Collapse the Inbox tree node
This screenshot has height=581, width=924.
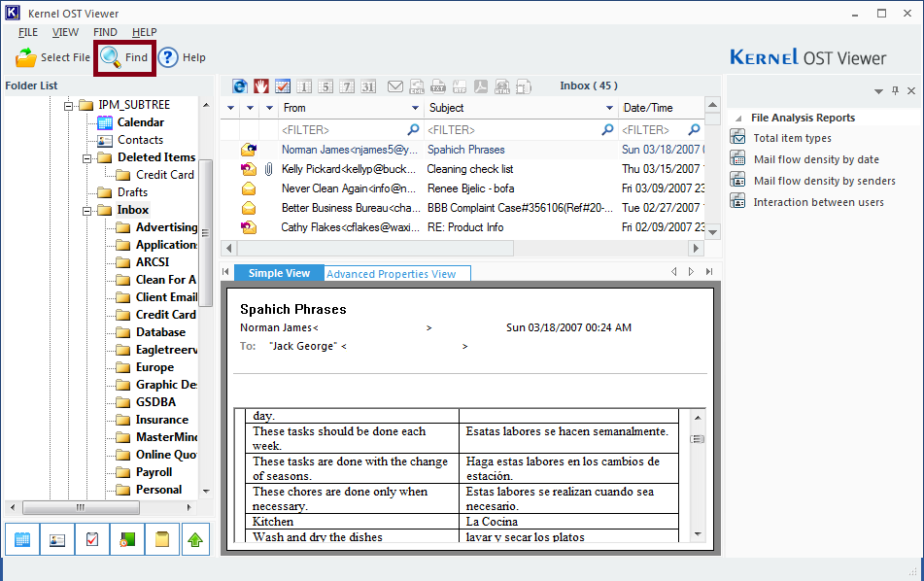click(86, 211)
